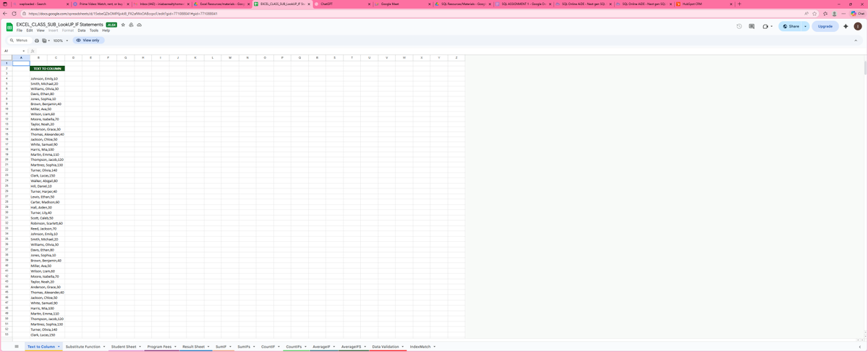Expand the Meet camera dropdown arrow
The image size is (868, 352).
(x=771, y=26)
